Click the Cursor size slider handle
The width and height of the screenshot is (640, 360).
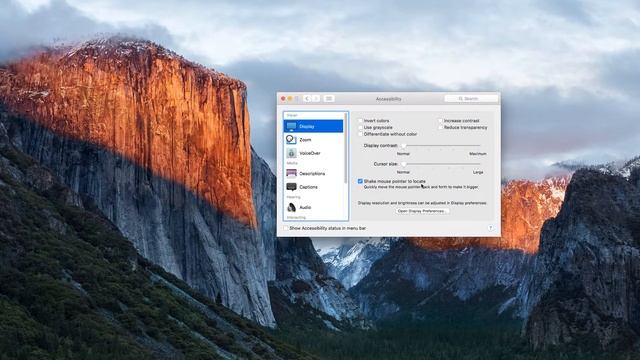click(404, 164)
